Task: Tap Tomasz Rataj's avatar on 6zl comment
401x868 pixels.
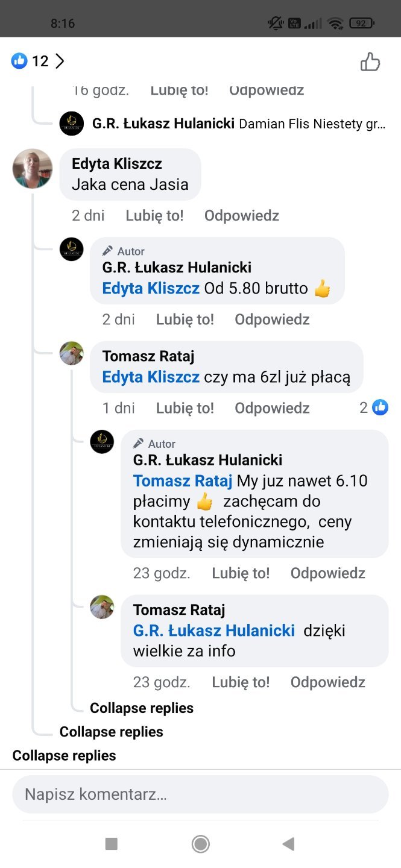Action: (x=72, y=353)
